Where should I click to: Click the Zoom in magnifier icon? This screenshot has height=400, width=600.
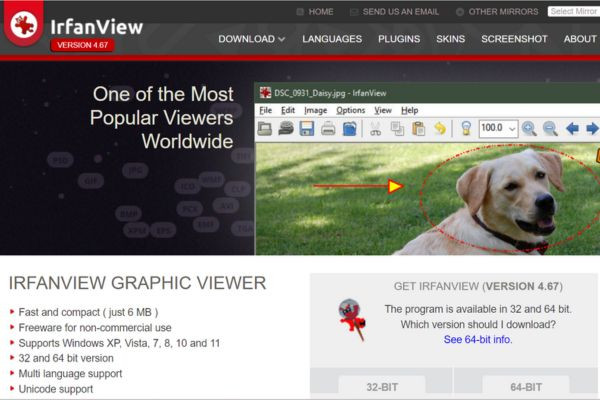(x=529, y=129)
